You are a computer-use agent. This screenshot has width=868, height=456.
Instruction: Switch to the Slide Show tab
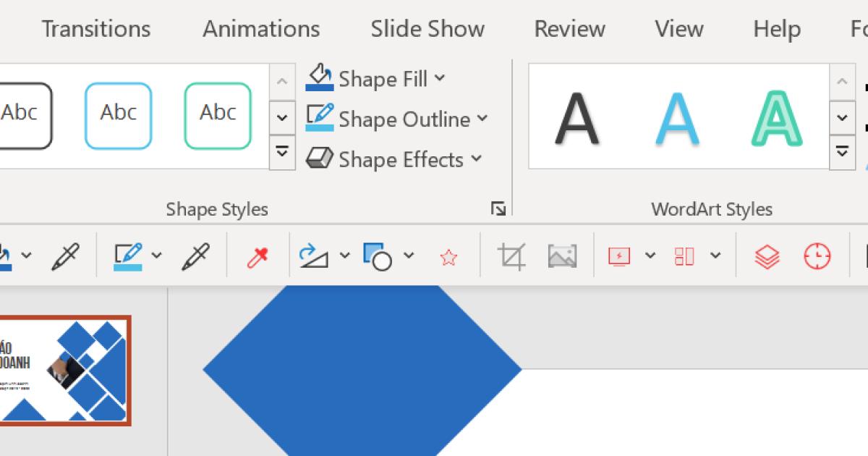pyautogui.click(x=427, y=29)
